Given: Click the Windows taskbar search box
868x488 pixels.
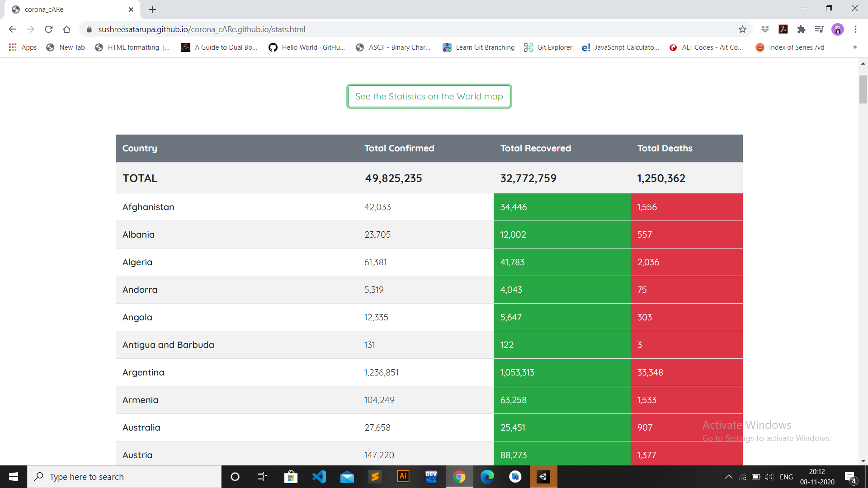Looking at the screenshot, I should click(x=124, y=477).
